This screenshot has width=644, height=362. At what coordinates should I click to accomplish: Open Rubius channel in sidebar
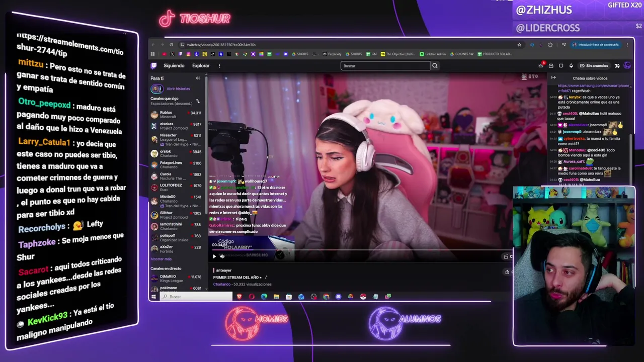coord(176,115)
